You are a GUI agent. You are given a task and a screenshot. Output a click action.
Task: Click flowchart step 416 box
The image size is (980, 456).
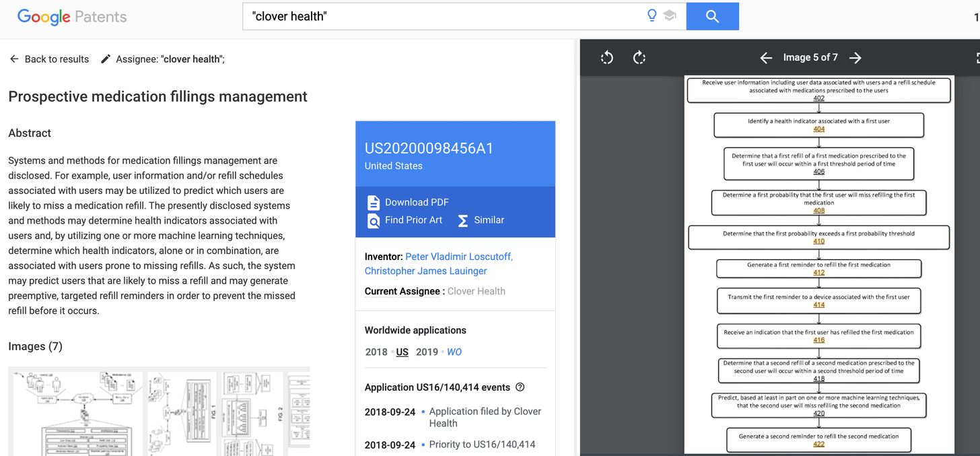(x=819, y=335)
